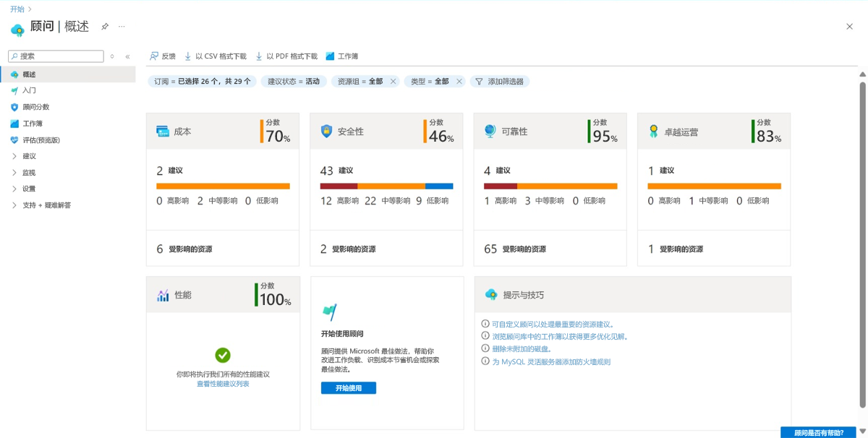Click the Advisor cloud icon beside the title
Screen dimensions: 868x438
click(x=17, y=30)
